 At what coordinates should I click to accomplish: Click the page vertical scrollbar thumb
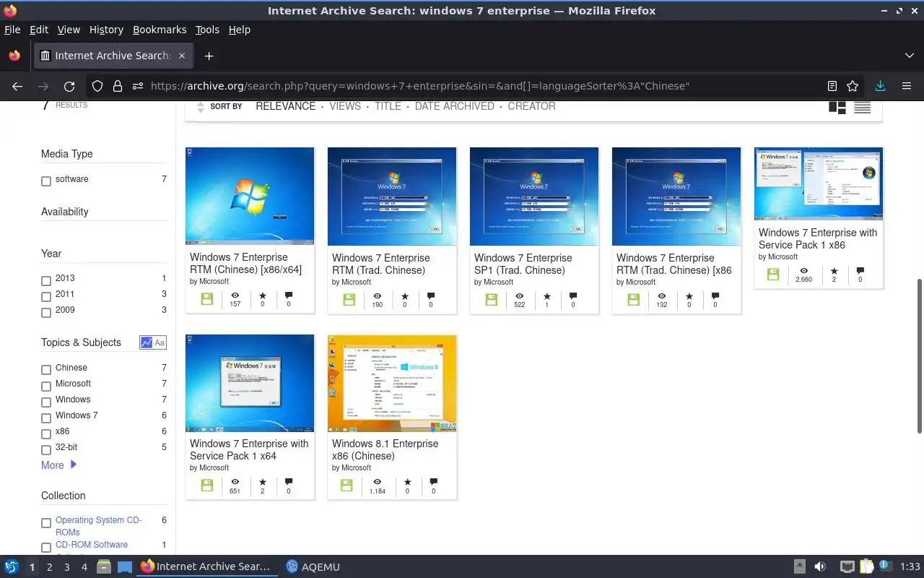click(919, 355)
